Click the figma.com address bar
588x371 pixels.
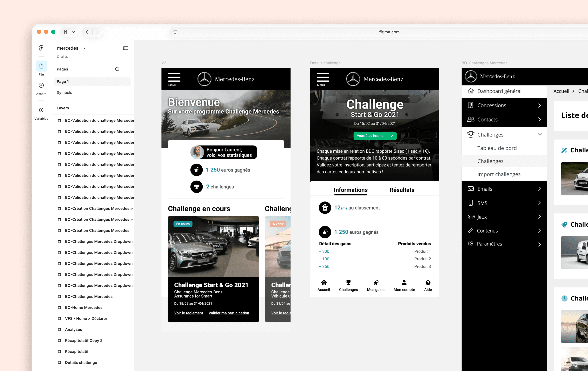(x=389, y=32)
